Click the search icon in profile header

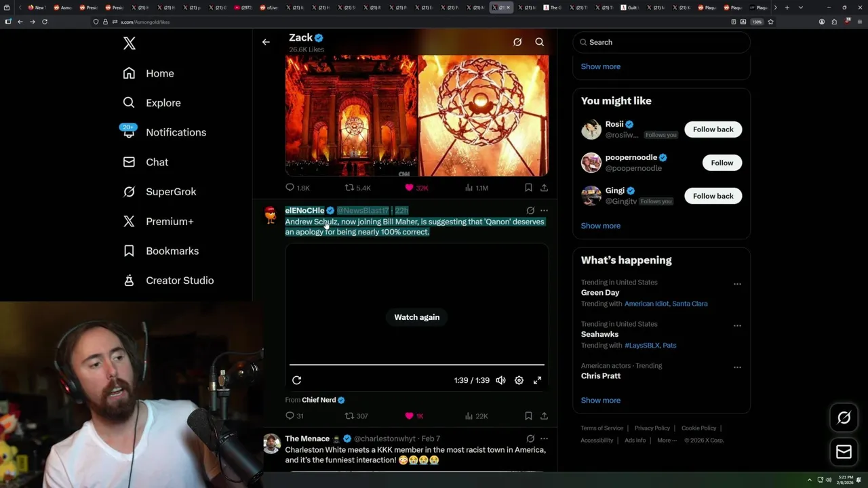click(540, 42)
